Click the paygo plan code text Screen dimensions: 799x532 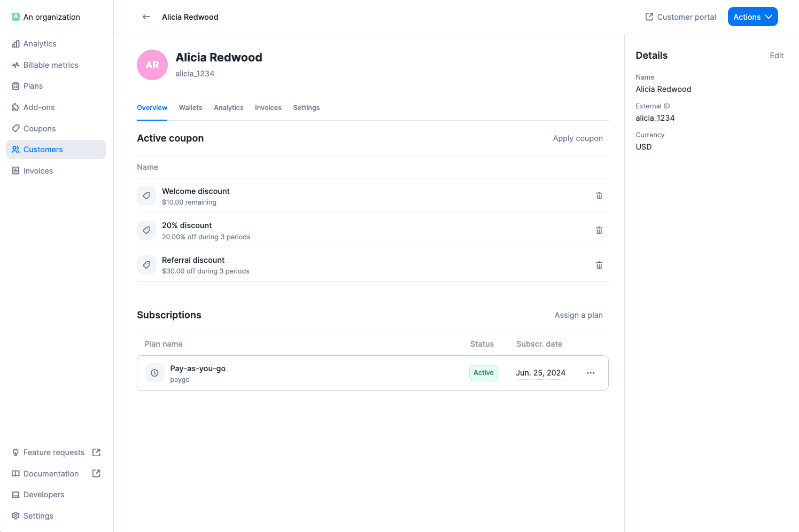[180, 380]
